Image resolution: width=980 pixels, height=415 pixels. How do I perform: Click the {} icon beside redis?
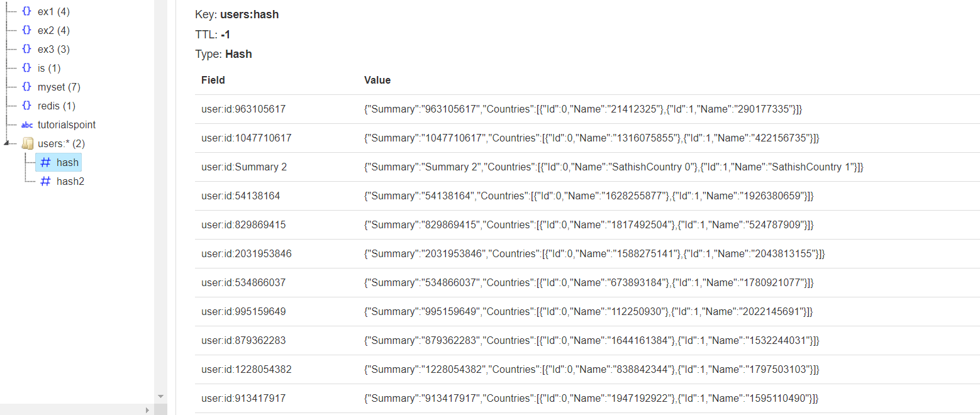[x=26, y=106]
